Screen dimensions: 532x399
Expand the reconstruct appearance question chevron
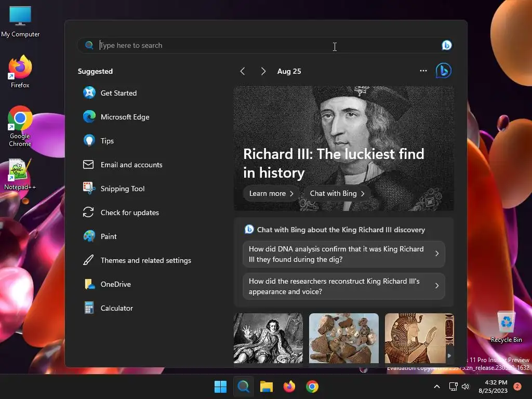[x=437, y=286]
